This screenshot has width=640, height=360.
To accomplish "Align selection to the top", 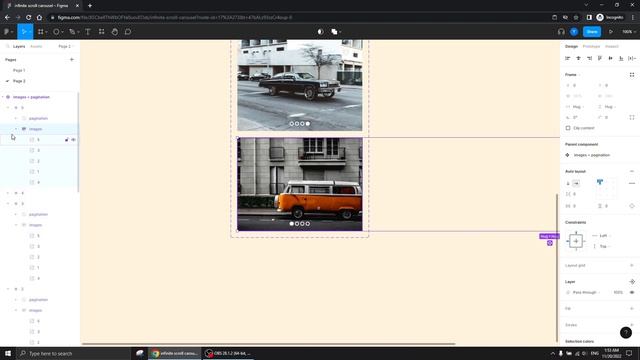I will pyautogui.click(x=600, y=58).
